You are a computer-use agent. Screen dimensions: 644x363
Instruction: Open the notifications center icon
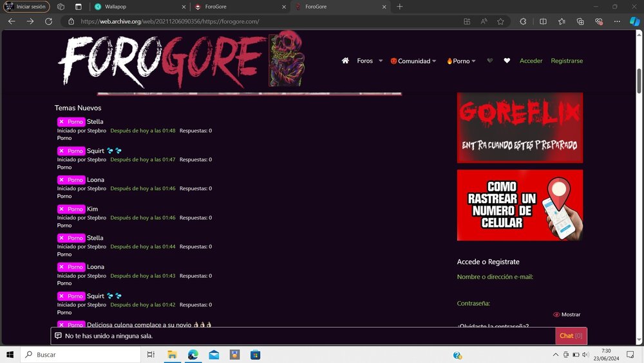coord(630,355)
